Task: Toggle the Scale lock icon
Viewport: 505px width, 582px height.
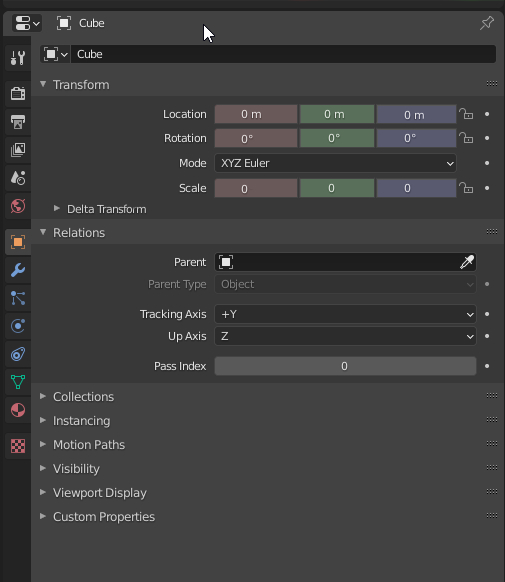Action: [x=466, y=188]
